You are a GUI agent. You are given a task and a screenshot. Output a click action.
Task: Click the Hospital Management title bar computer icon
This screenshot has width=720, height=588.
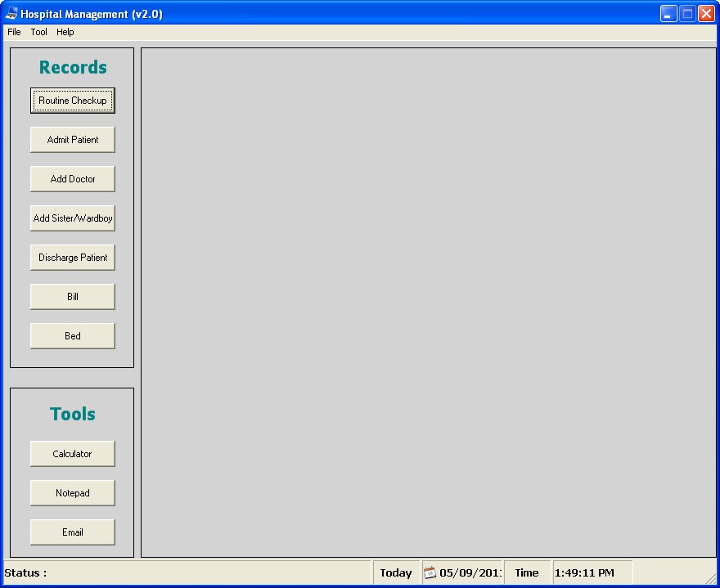[x=9, y=13]
